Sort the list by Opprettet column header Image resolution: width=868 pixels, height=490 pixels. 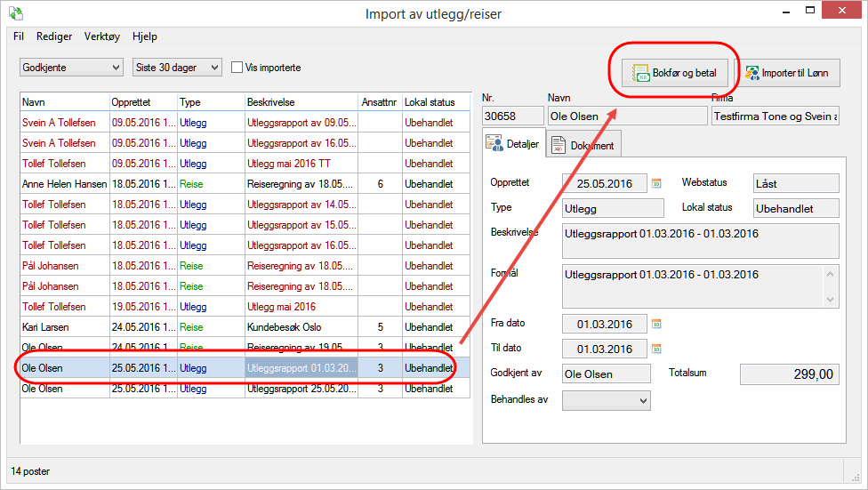pyautogui.click(x=142, y=102)
